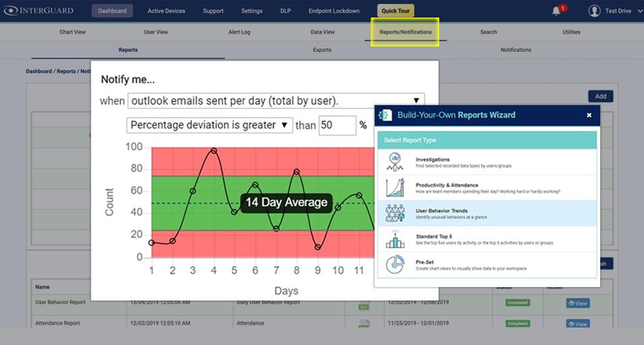644x345 pixels.
Task: Click the Reports Wizard logo icon
Action: (385, 115)
